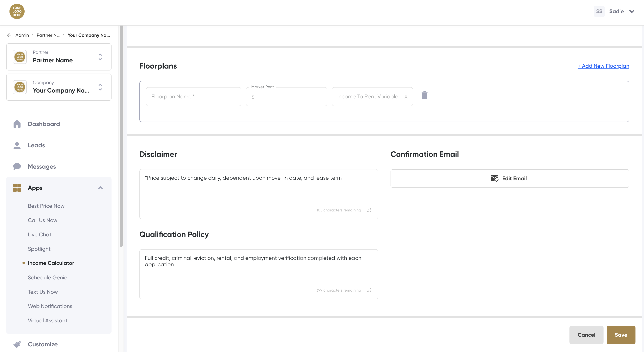Expand the Sadie user menu
The height and width of the screenshot is (352, 644).
pyautogui.click(x=631, y=11)
